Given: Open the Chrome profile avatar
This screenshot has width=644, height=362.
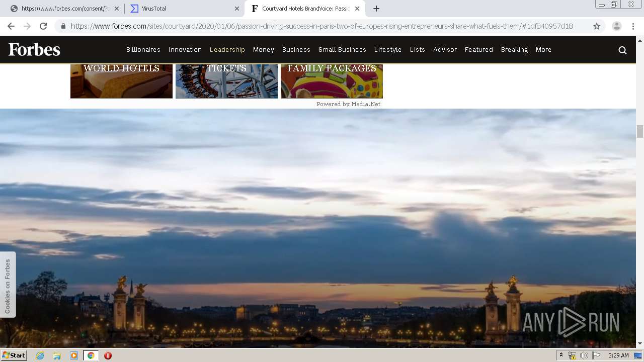Looking at the screenshot, I should 616,26.
